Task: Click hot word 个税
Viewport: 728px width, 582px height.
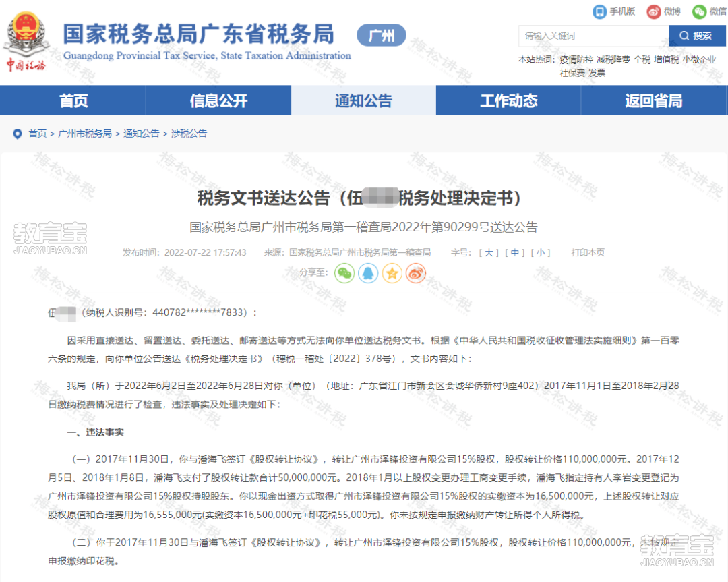Action: point(642,60)
